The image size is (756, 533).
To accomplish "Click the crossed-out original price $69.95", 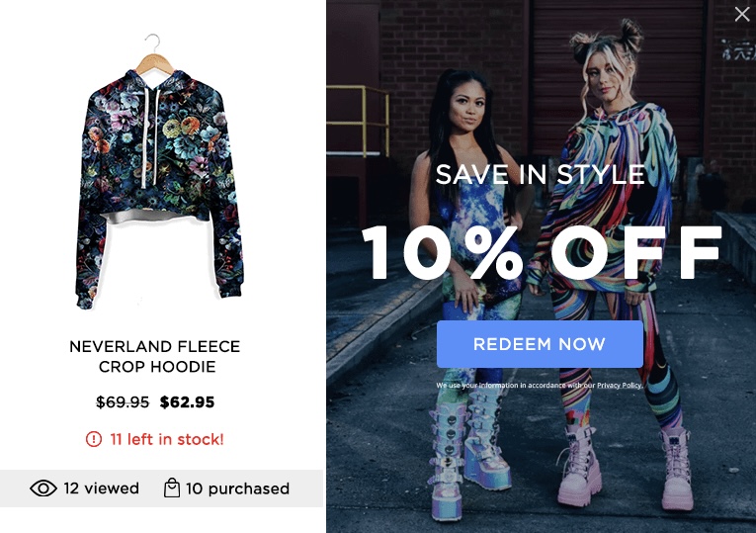I will tap(123, 401).
